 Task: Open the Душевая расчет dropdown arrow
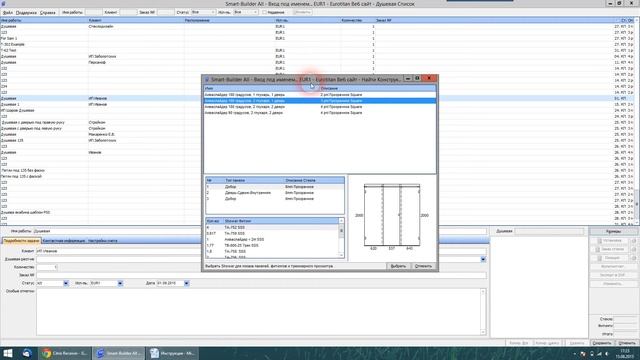(x=483, y=259)
